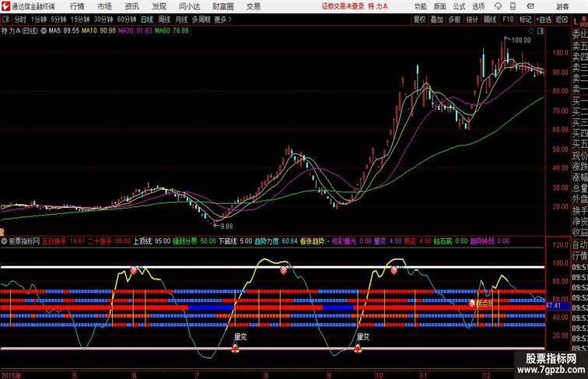588x379 pixels.
Task: Switch to 5分钟 period
Action: (58, 19)
